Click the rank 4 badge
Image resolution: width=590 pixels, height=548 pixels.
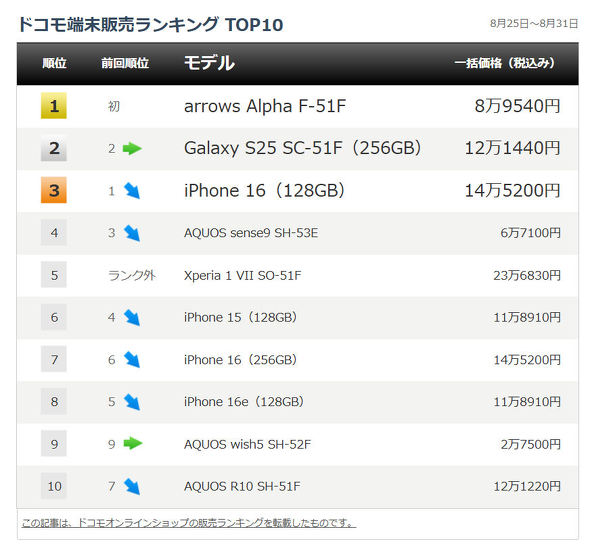click(54, 233)
